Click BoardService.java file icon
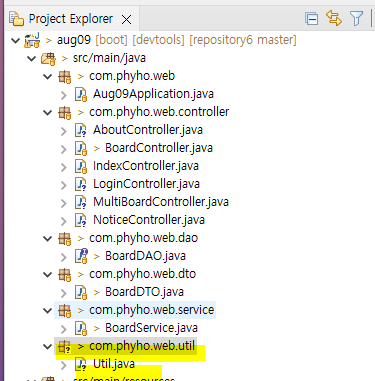The width and height of the screenshot is (375, 381). [81, 328]
